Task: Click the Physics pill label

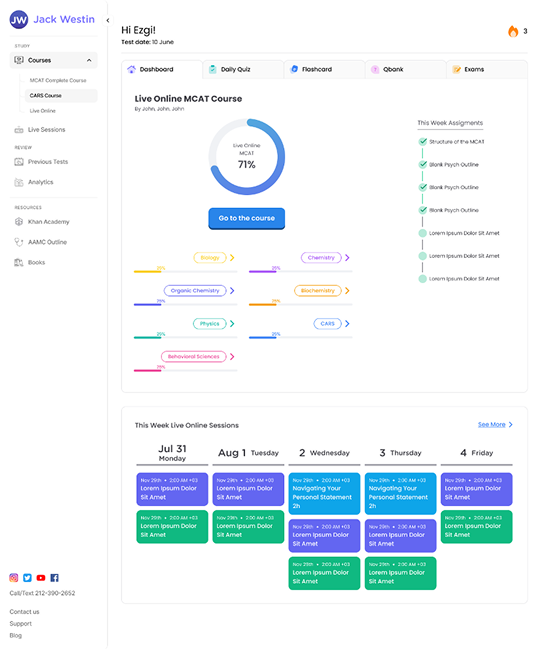Action: point(210,324)
